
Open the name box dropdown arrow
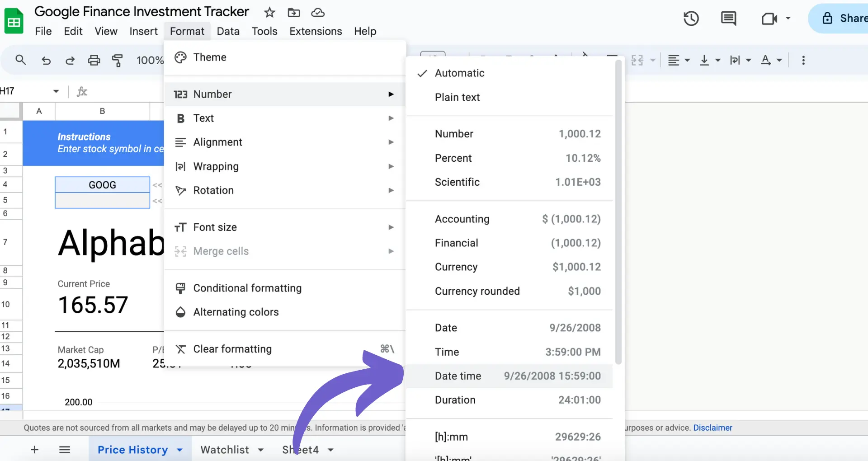point(56,91)
